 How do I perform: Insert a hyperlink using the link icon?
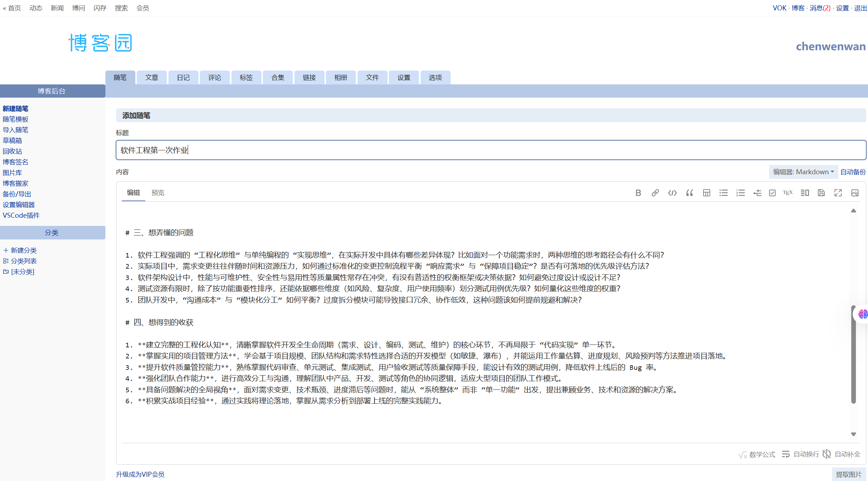tap(655, 193)
